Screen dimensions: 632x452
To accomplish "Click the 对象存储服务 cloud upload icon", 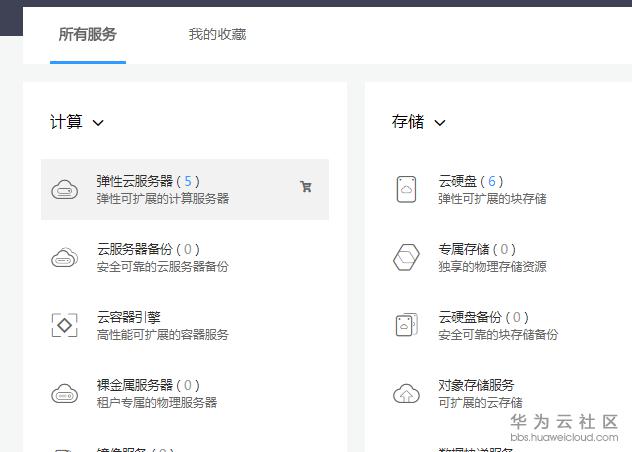I will coord(406,394).
